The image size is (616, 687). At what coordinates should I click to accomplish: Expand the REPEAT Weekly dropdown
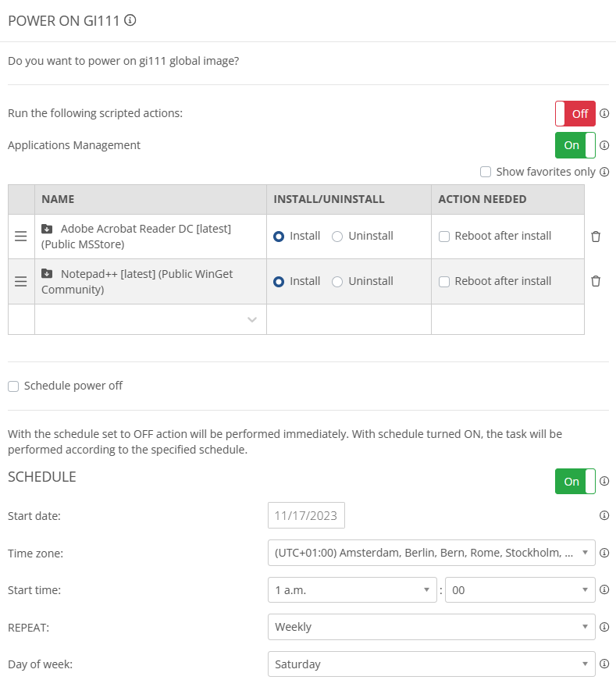pyautogui.click(x=430, y=627)
